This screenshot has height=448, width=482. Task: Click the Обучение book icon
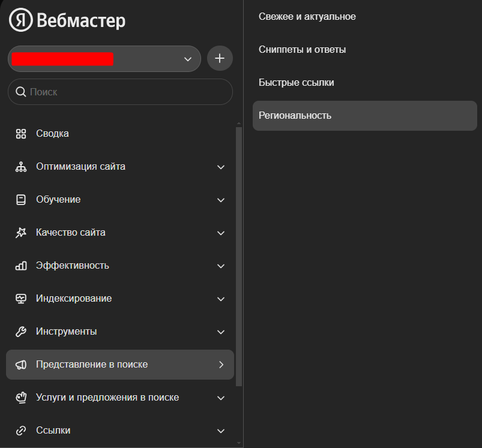click(x=21, y=200)
